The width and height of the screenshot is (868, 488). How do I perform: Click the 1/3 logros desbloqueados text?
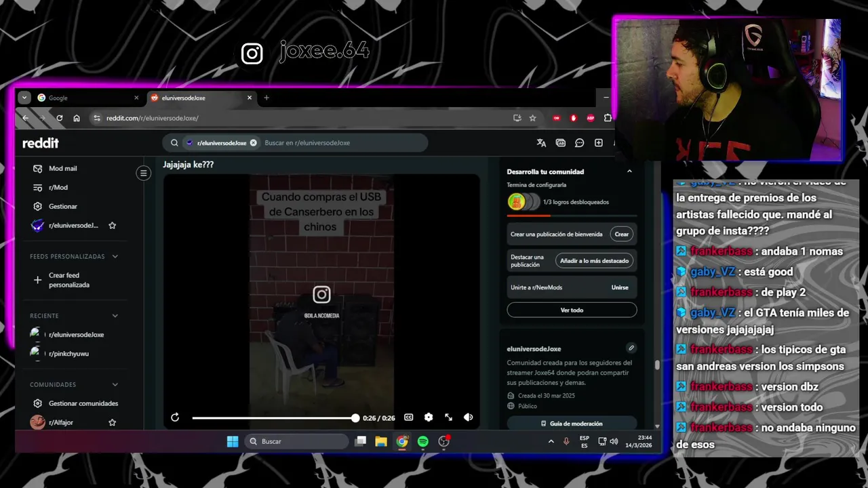coord(576,202)
